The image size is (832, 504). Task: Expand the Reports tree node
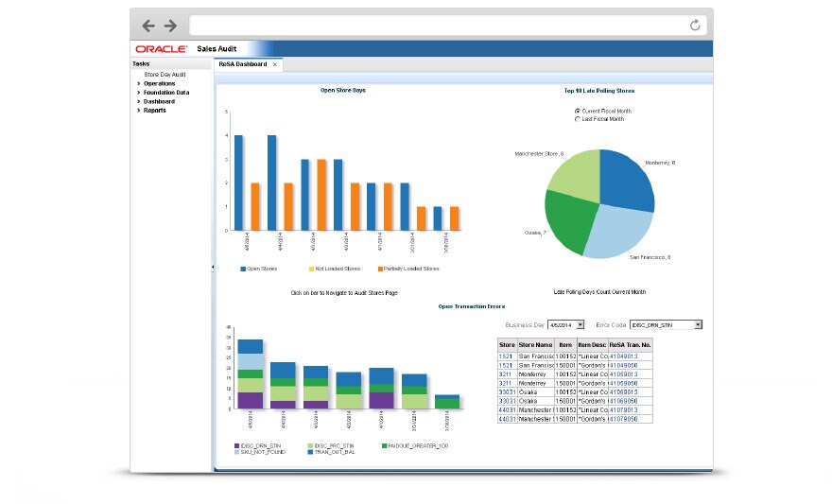click(x=138, y=111)
